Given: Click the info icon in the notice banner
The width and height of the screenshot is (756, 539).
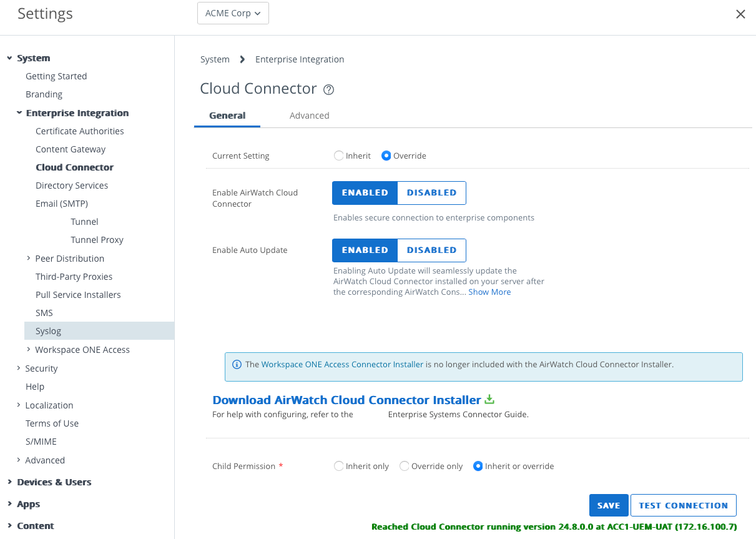Looking at the screenshot, I should click(237, 365).
